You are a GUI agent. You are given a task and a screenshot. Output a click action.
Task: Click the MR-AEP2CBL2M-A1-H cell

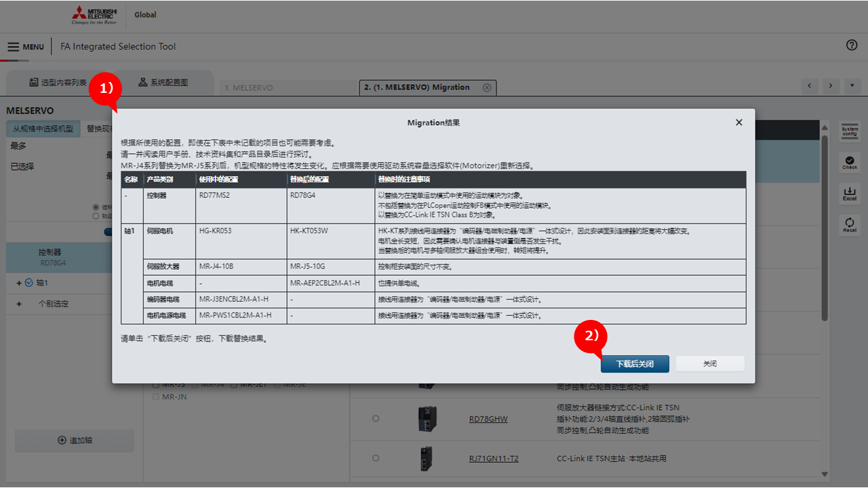pyautogui.click(x=331, y=283)
